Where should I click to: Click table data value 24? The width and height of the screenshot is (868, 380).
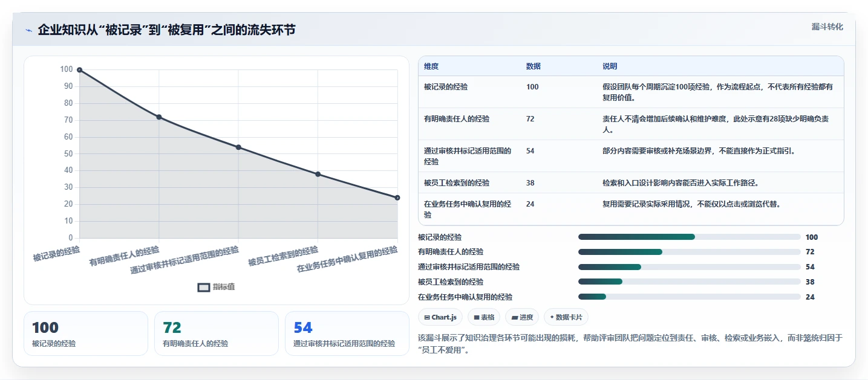[x=530, y=204]
